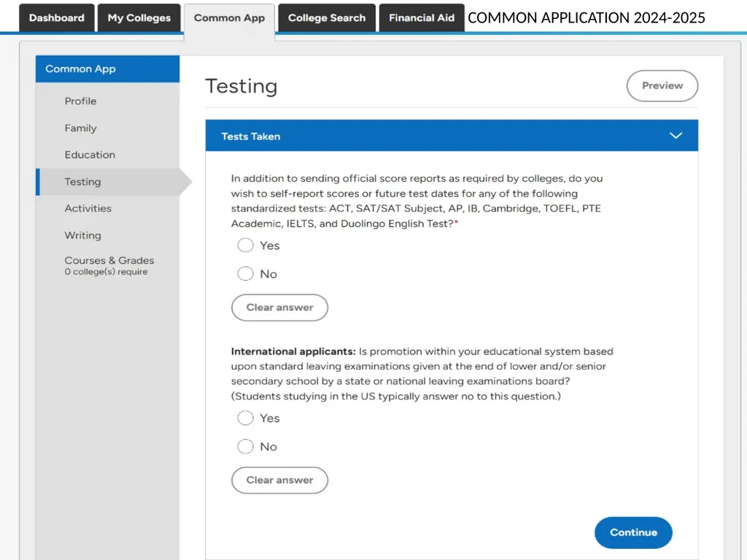Clear answer for the self-report scores question
Screen dimensions: 747x560
coord(279,308)
